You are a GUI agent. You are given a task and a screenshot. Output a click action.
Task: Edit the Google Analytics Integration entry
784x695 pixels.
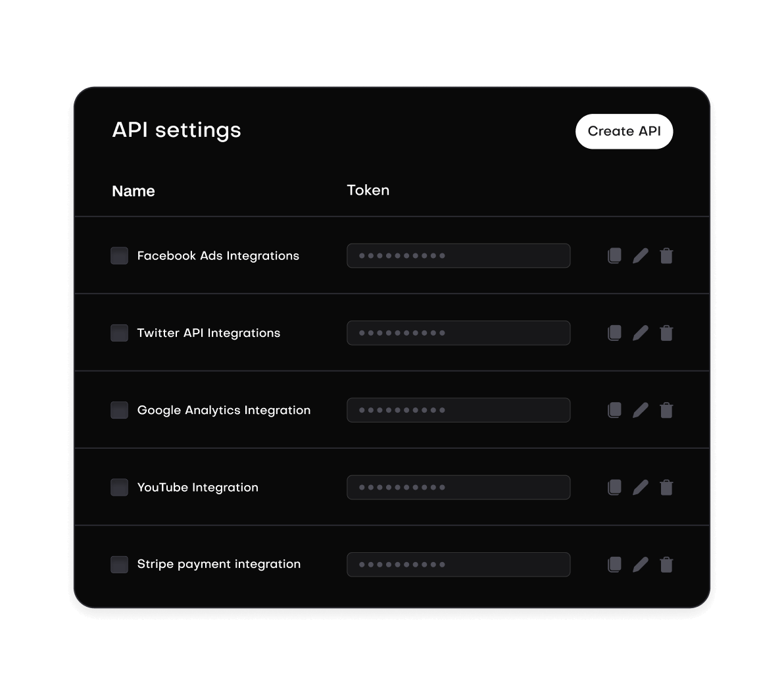tap(640, 410)
